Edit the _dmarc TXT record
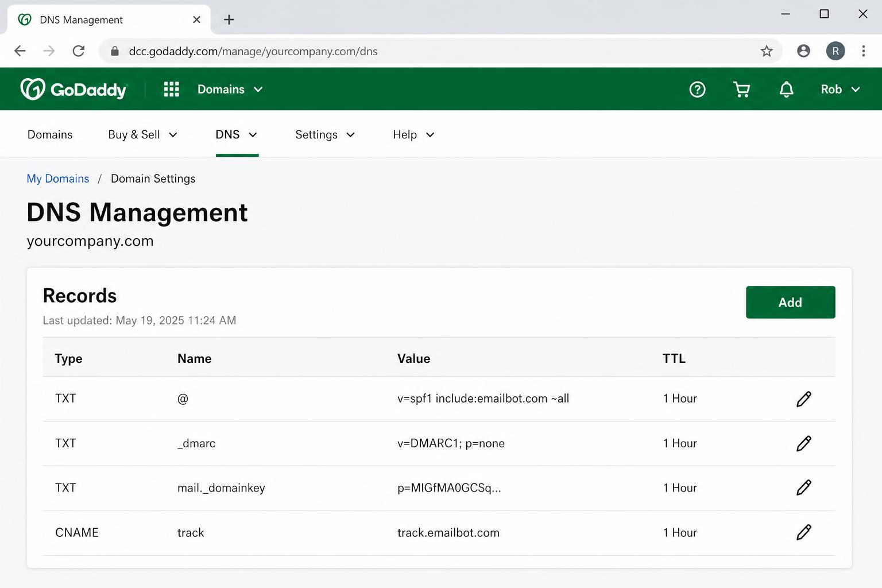Image resolution: width=882 pixels, height=588 pixels. (x=804, y=443)
